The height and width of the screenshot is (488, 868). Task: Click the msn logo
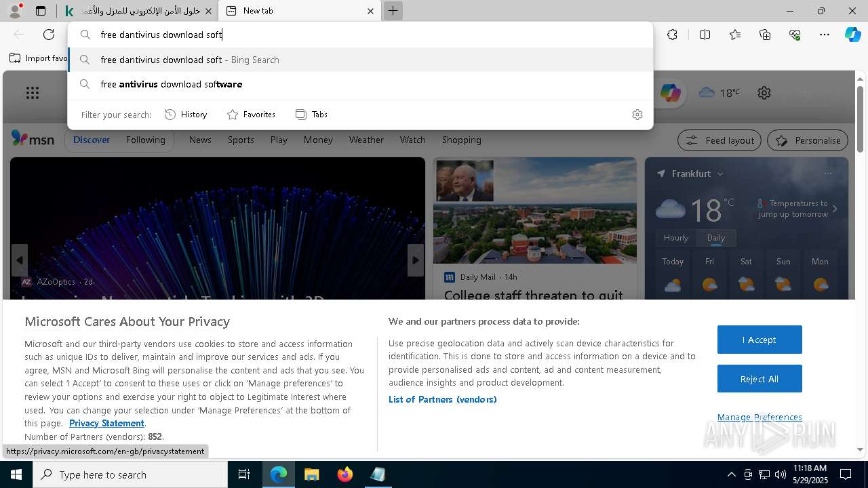(33, 139)
